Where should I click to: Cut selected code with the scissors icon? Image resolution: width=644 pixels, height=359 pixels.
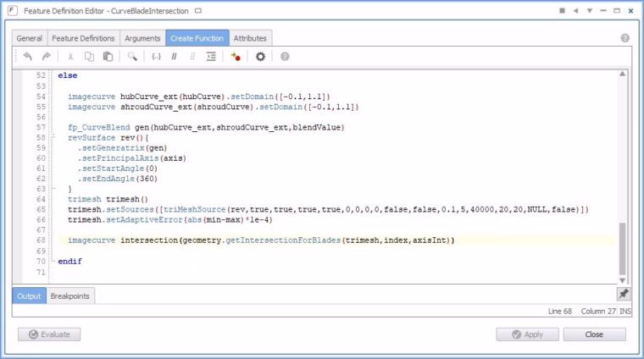pyautogui.click(x=70, y=57)
